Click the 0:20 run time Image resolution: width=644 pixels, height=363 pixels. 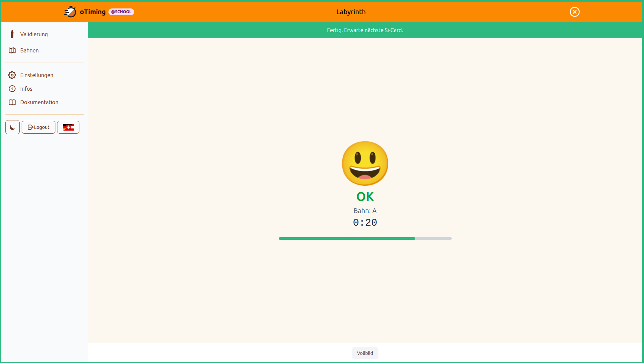click(365, 222)
